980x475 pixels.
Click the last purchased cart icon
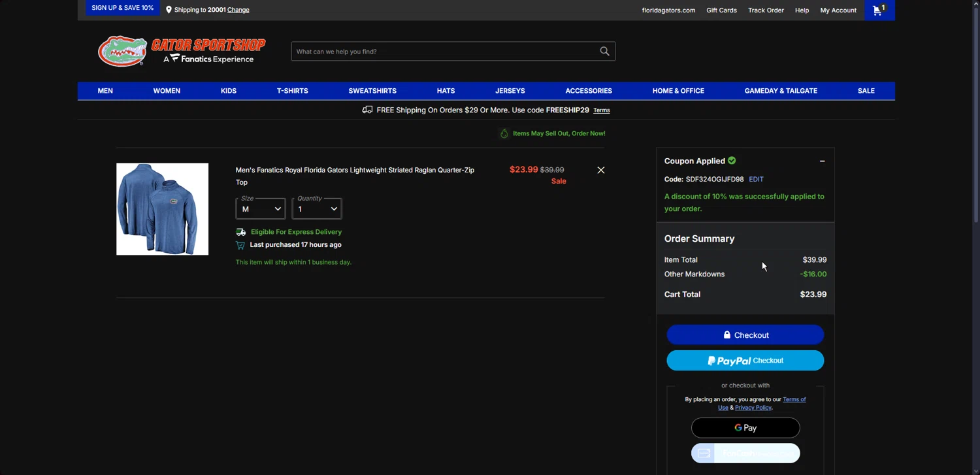coord(240,245)
